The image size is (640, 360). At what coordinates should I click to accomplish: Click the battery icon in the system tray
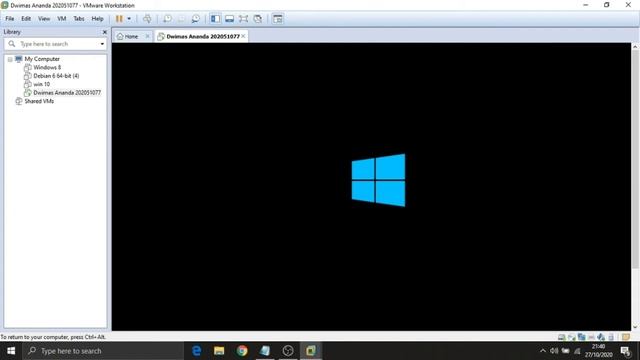point(565,351)
